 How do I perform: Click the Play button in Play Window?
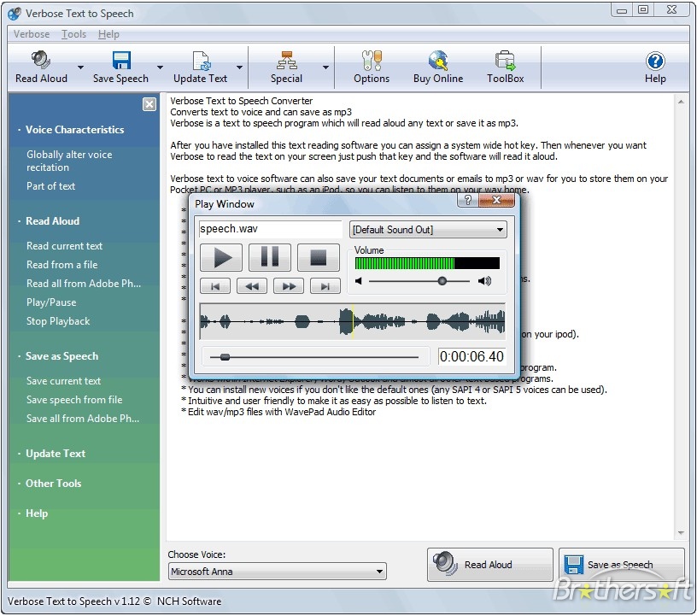tap(221, 257)
